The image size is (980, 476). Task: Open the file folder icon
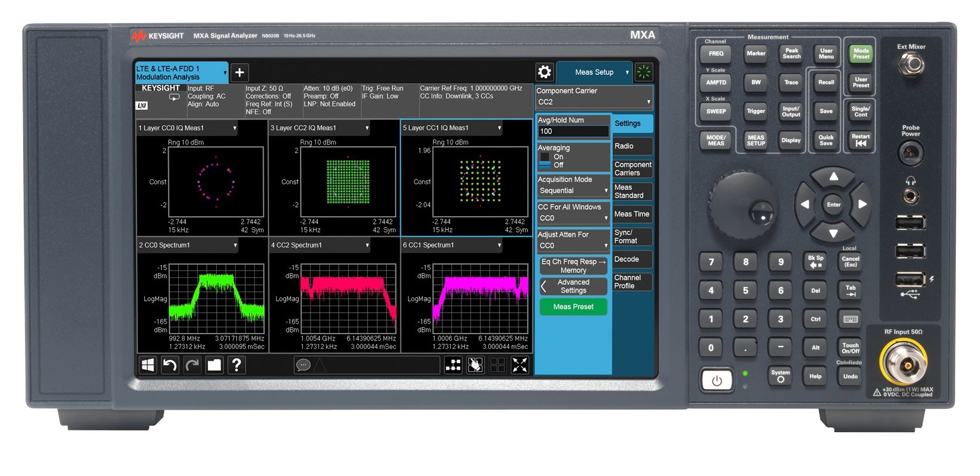click(x=214, y=365)
